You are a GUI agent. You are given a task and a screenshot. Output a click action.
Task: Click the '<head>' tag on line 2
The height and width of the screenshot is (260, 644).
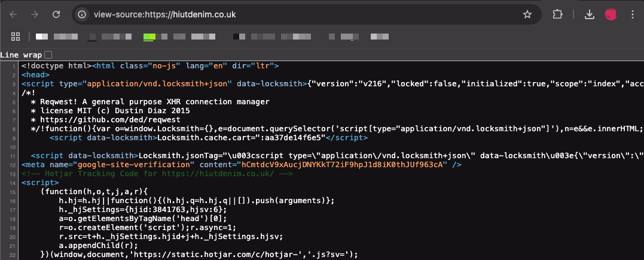(36, 75)
